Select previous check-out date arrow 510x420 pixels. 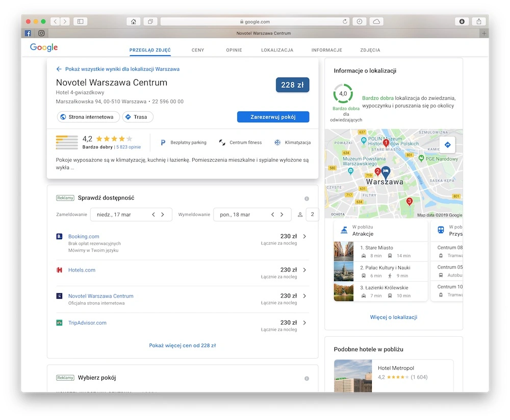272,214
